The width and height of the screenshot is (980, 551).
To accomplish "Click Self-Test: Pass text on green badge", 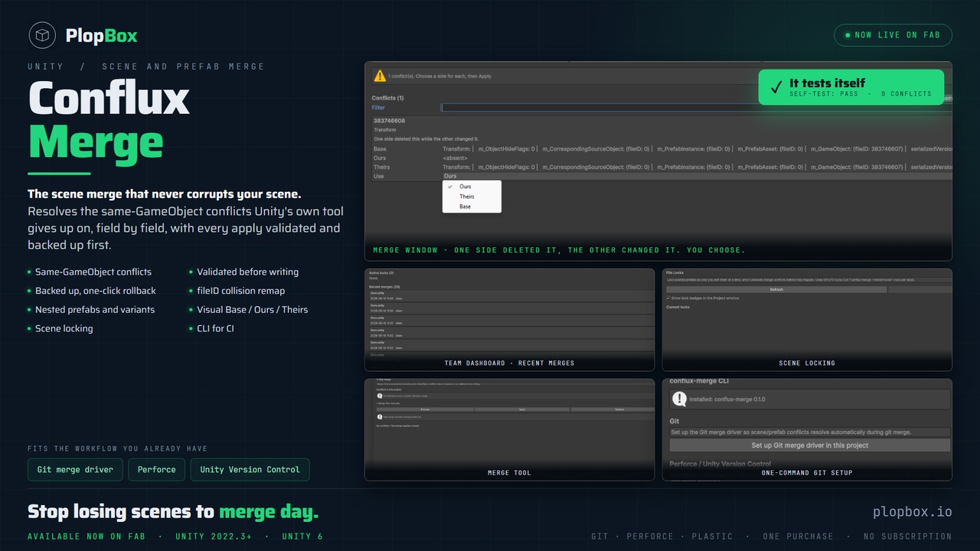I will pos(825,94).
